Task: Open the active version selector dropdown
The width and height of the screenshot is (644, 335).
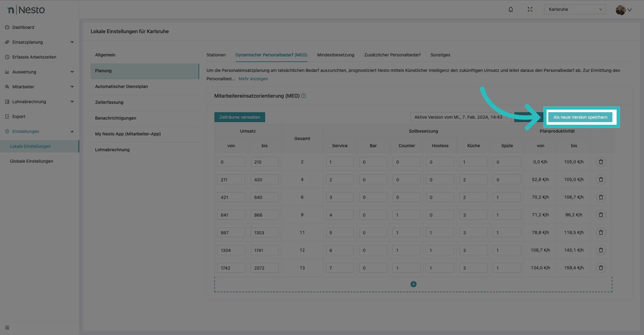Action: (x=461, y=117)
